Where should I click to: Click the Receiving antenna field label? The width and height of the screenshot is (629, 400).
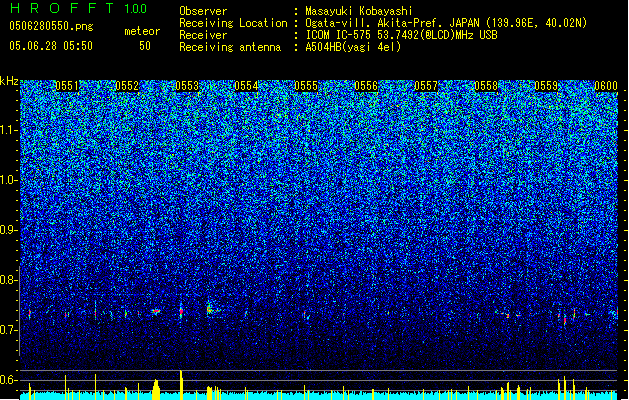[x=230, y=47]
